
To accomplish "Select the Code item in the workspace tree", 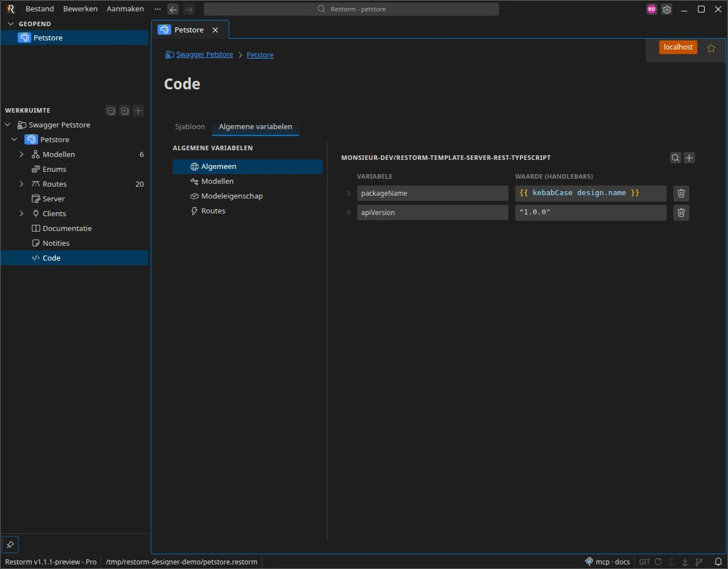I will pyautogui.click(x=75, y=258).
